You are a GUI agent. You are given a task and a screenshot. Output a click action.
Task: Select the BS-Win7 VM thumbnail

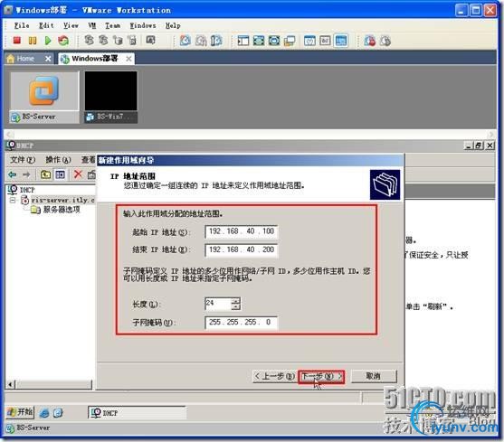click(111, 98)
